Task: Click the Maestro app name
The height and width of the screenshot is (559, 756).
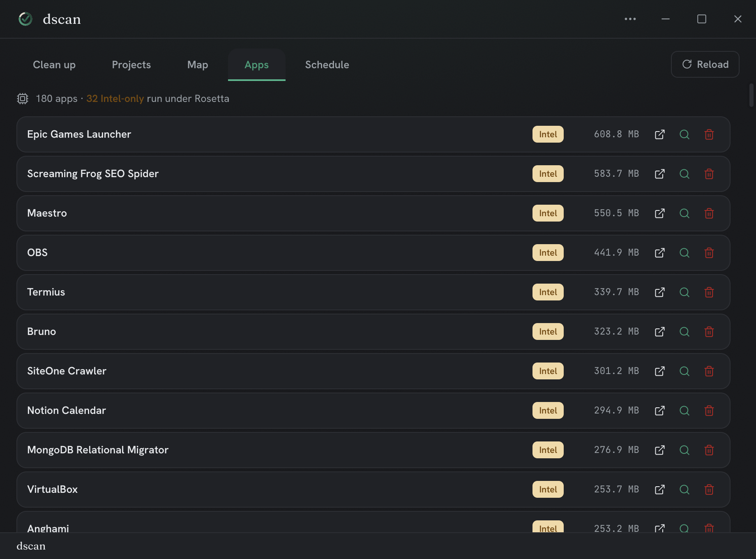Action: click(47, 213)
